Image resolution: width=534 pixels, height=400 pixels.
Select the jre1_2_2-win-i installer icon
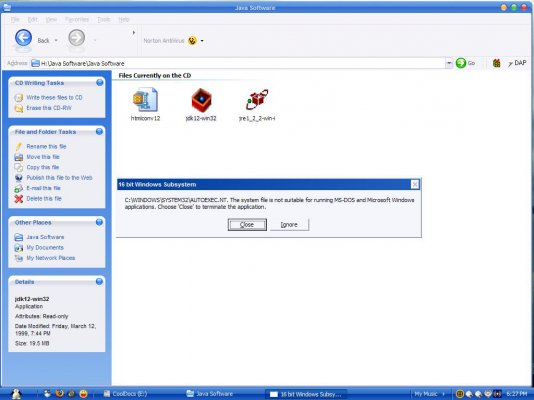click(257, 100)
